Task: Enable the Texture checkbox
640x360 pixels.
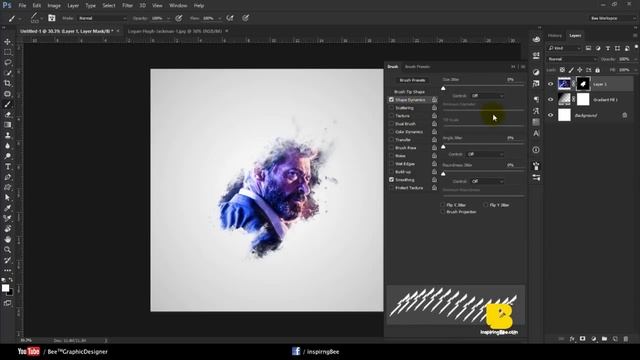Action: 391,116
